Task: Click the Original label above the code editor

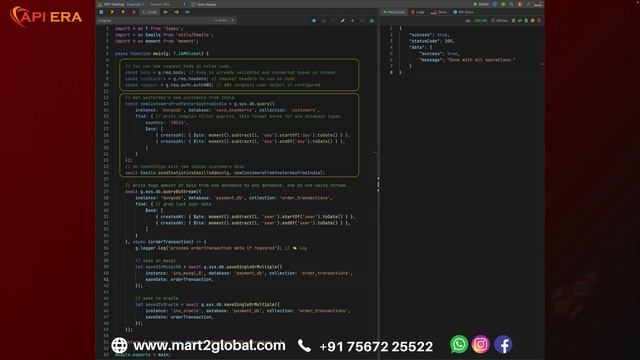Action: click(104, 20)
